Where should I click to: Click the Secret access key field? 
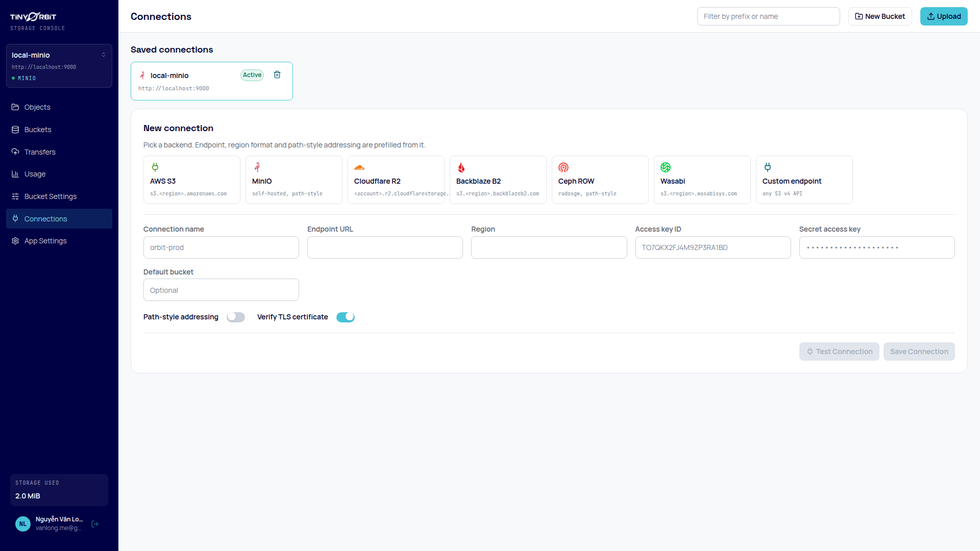[877, 247]
